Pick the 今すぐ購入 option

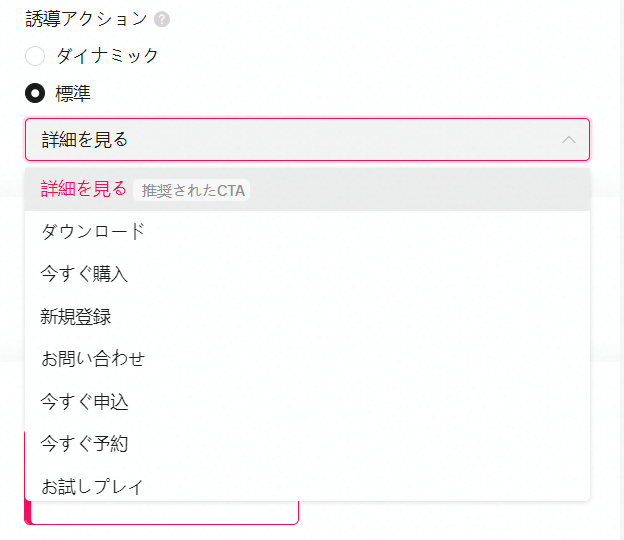coord(84,273)
